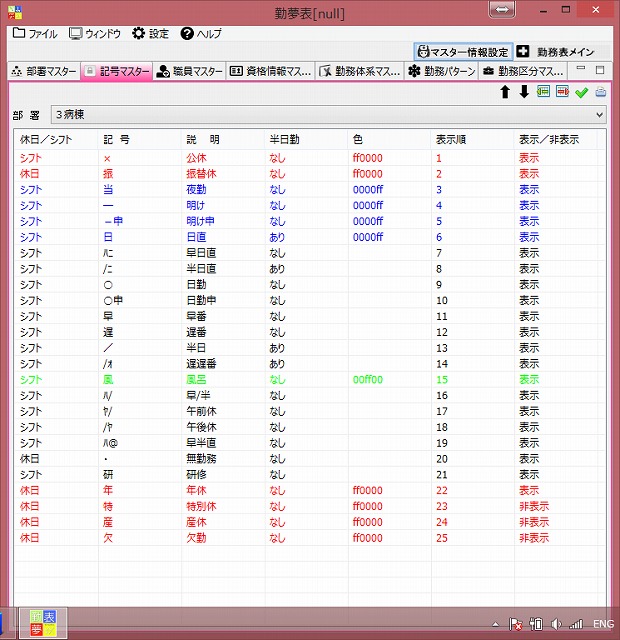The image size is (620, 640).
Task: Select the 早日直 description cell
Action: click(x=201, y=253)
